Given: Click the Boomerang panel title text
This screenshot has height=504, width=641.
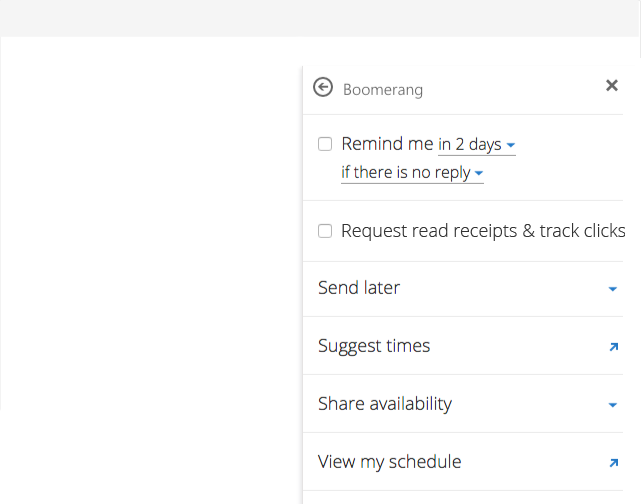Looking at the screenshot, I should 383,90.
